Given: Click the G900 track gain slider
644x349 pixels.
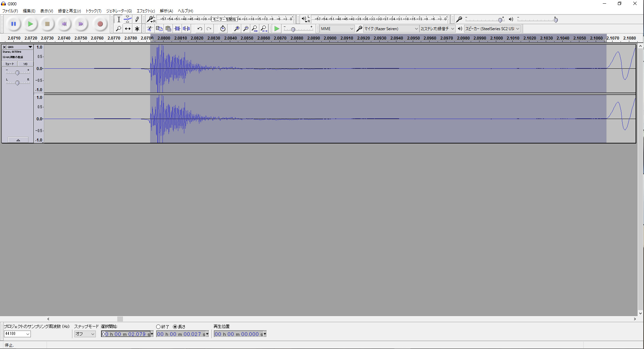Looking at the screenshot, I should (17, 73).
